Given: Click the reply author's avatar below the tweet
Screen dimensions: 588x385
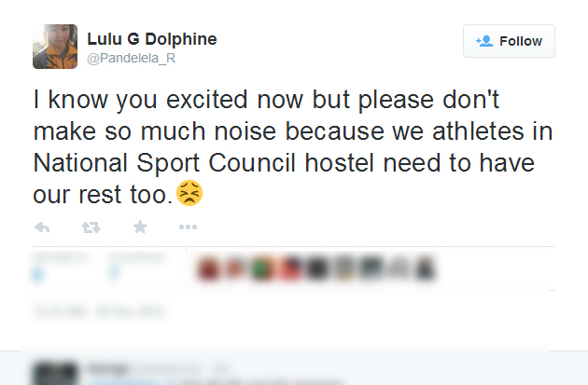Looking at the screenshot, I should coord(55,371).
